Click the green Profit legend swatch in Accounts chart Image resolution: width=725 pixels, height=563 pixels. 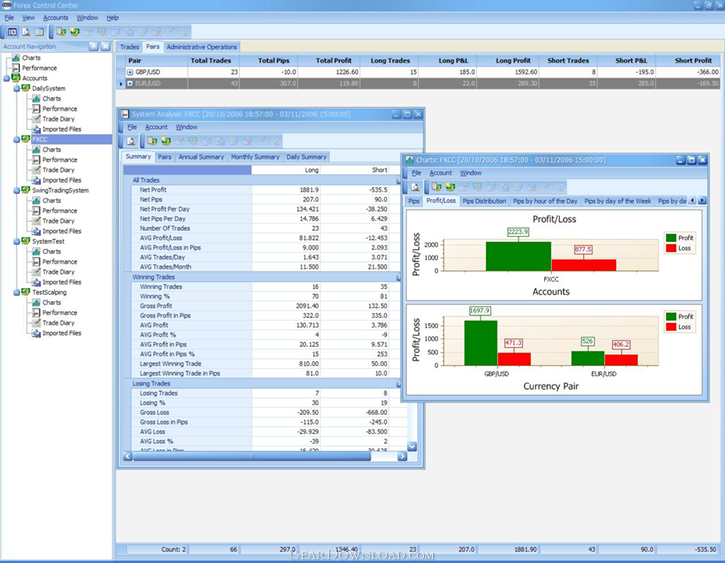click(x=671, y=238)
